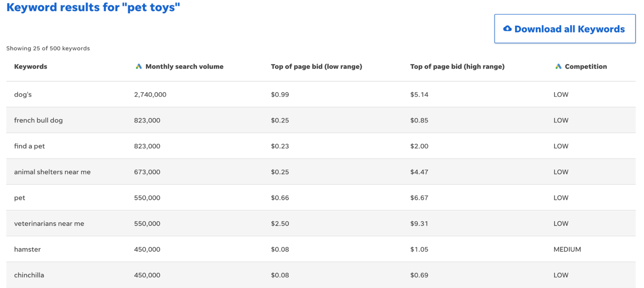Click the Monthly search volume column header

click(184, 67)
